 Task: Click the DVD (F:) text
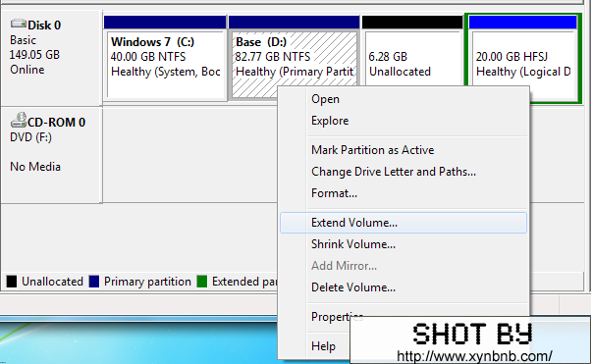pos(30,137)
